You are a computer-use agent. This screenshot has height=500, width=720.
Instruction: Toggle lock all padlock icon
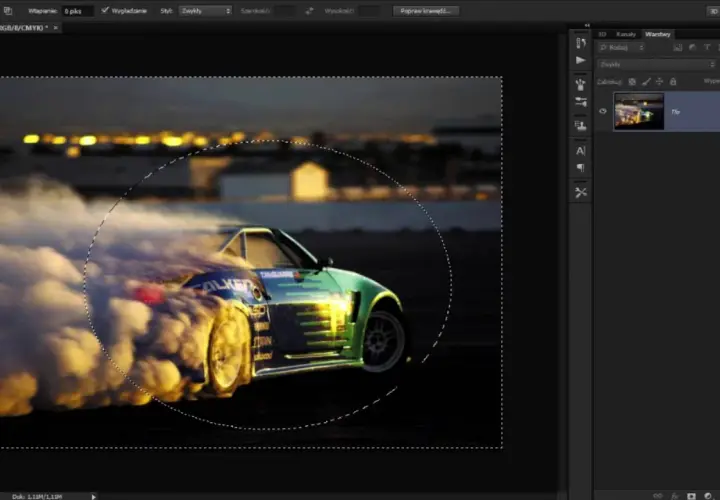(673, 82)
